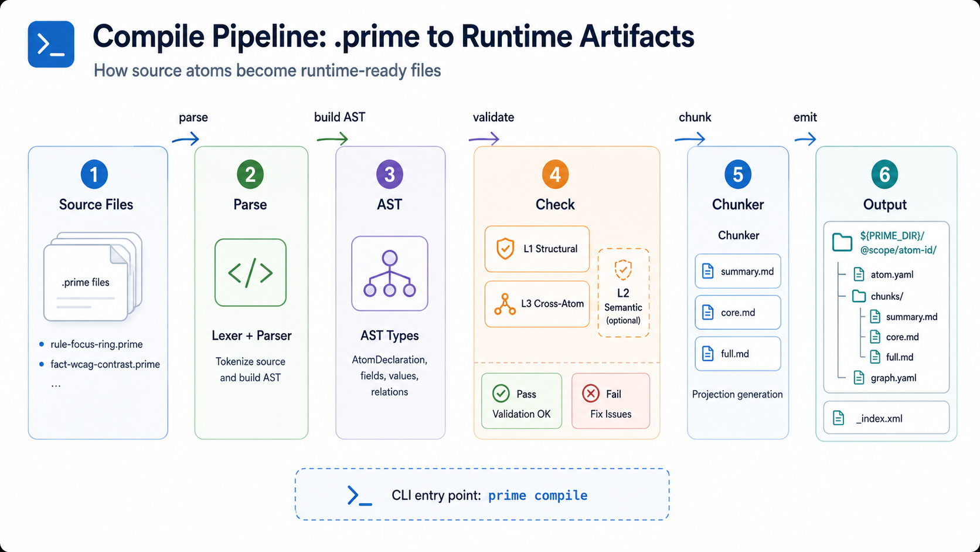The width and height of the screenshot is (980, 552).
Task: Click the blue terminal logo icon
Action: click(51, 45)
